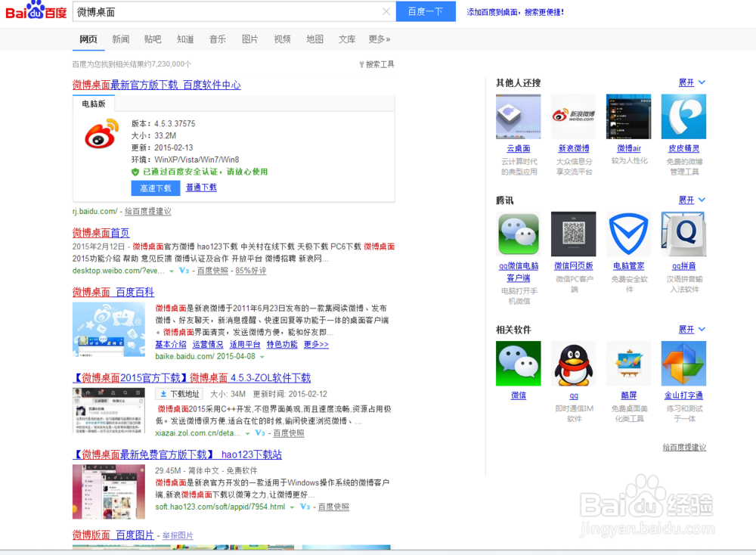Open the ZOL软件下载 result title
Image resolution: width=756 pixels, height=555 pixels.
191,378
